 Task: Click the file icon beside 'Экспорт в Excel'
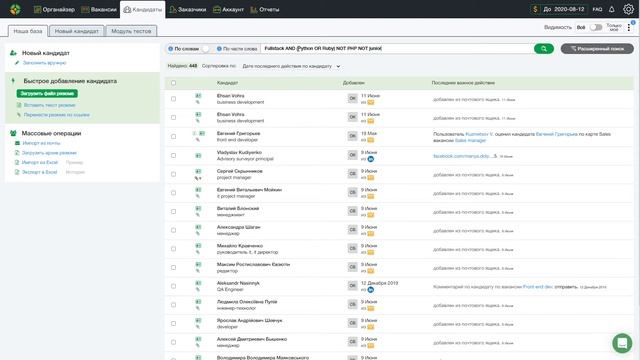click(17, 172)
